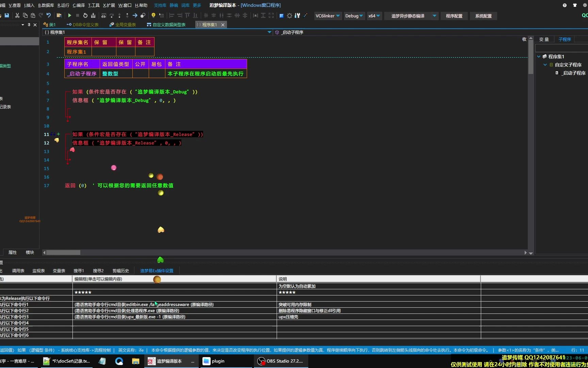Click the help question mark icon
Screen dimensions: 588x368
click(565, 5)
